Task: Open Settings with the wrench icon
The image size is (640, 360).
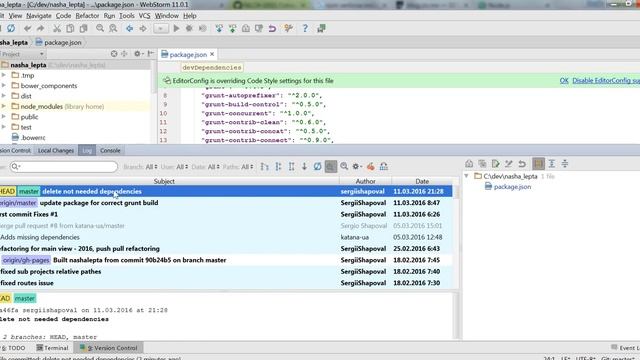Action: (x=289, y=29)
